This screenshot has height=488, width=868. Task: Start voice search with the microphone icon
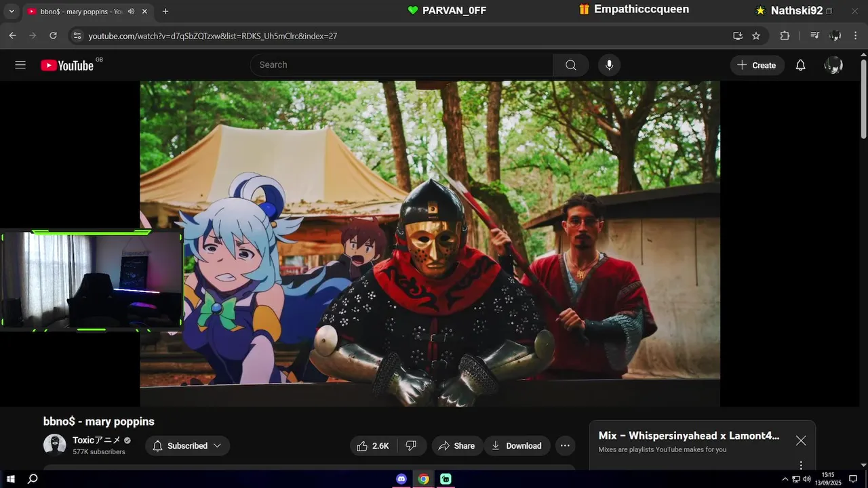pos(609,65)
